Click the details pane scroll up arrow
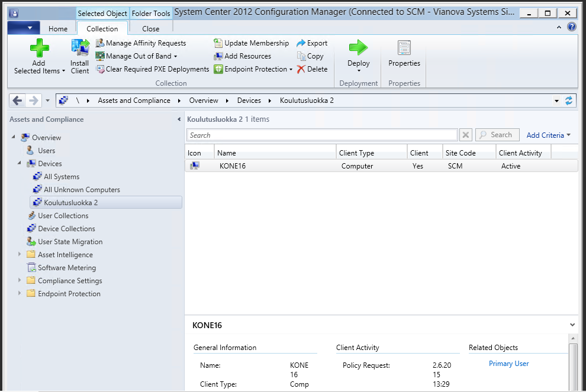 tap(572, 338)
